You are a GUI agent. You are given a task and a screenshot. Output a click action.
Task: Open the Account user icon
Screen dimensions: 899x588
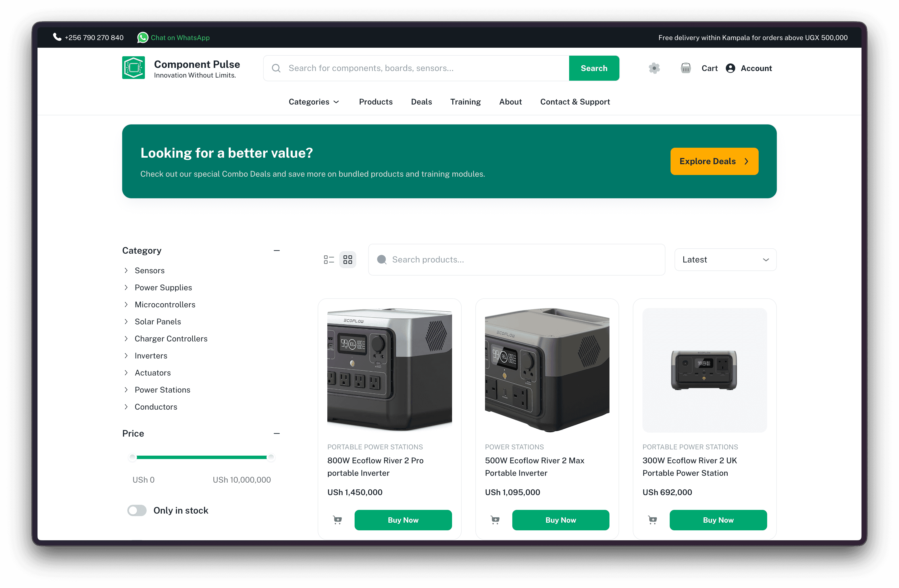pyautogui.click(x=730, y=68)
